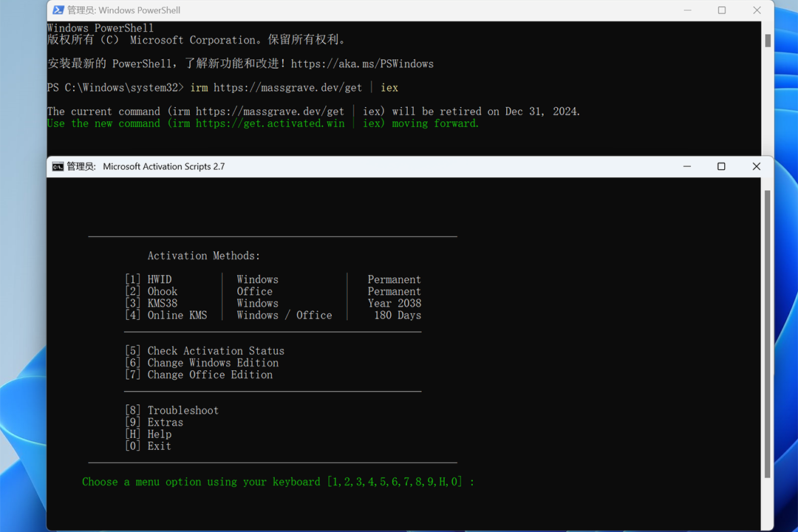798x532 pixels.
Task: Click the [3] KMS38 menu entry
Action: click(x=151, y=304)
